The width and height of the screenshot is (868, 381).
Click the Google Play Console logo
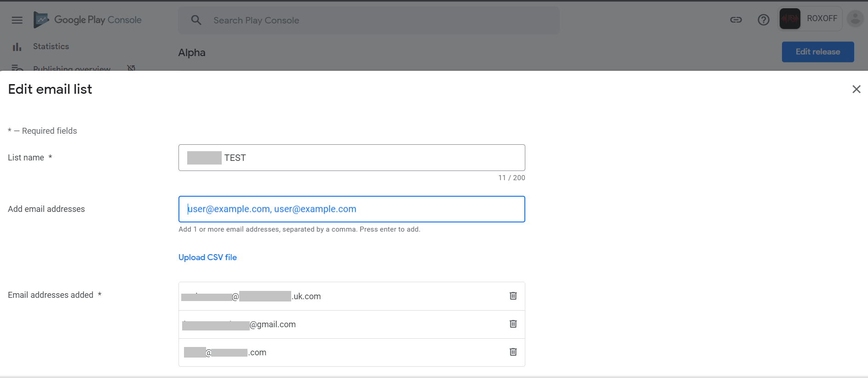[x=87, y=20]
